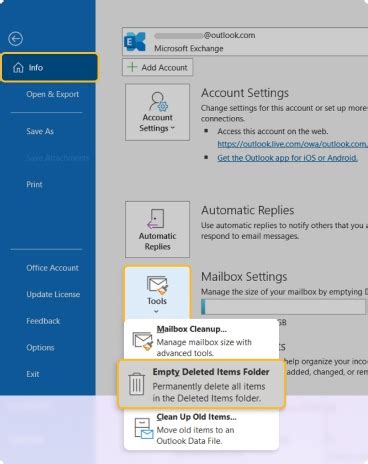Open the account selector combo box
Viewport: 368px width, 464px height.
click(245, 41)
